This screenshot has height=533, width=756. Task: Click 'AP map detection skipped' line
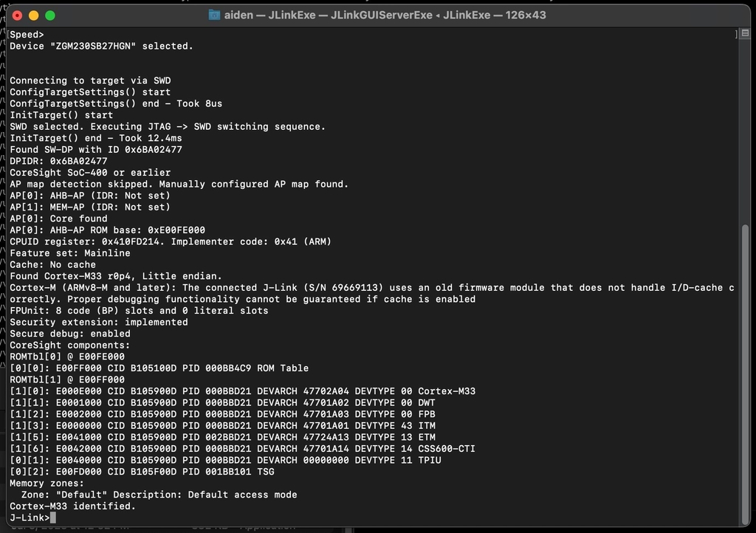(x=179, y=184)
